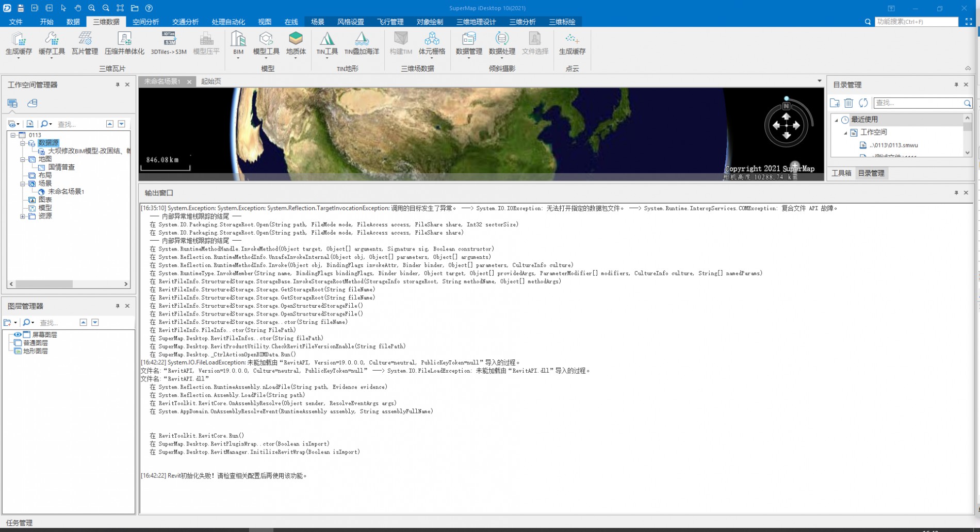Screen dimensions: 980x532
Task: Open the 起始页 document tab
Action: (211, 81)
